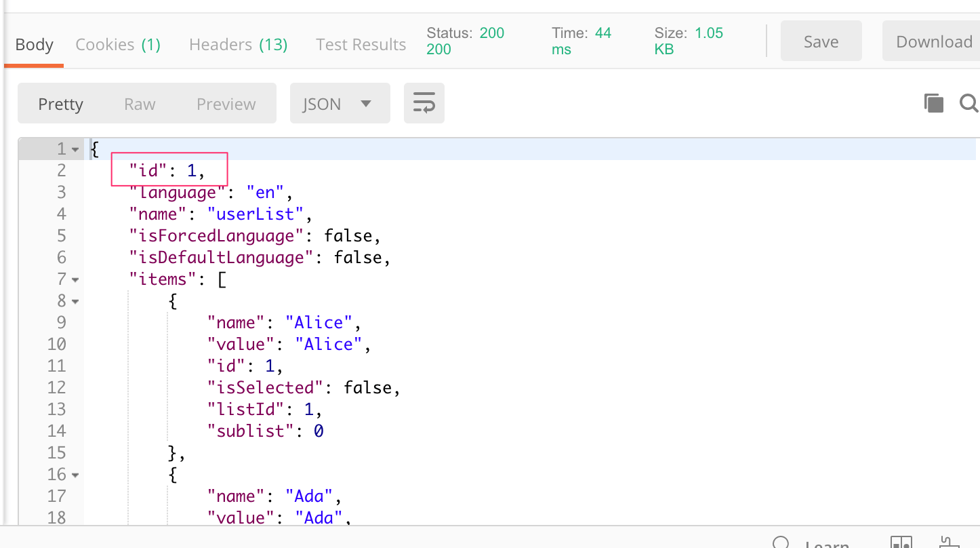The width and height of the screenshot is (980, 548).
Task: Collapse the root object at line 1
Action: (x=75, y=149)
